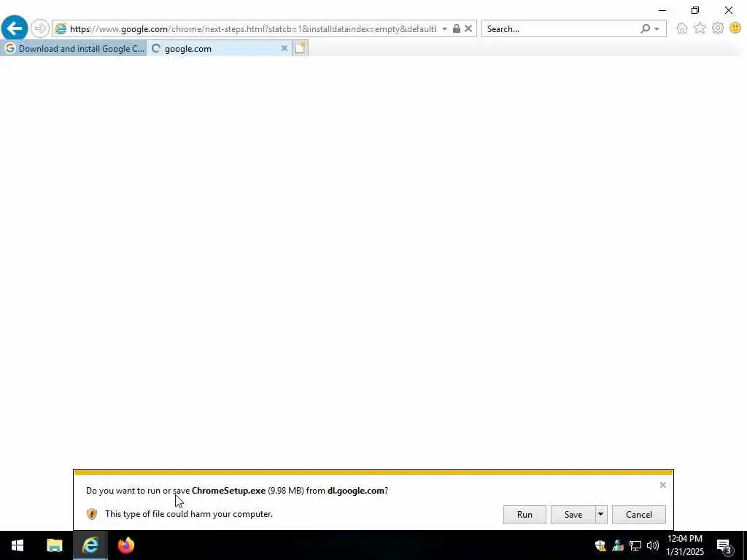Close the Internet Explorer window
The height and width of the screenshot is (560, 747).
tap(729, 10)
